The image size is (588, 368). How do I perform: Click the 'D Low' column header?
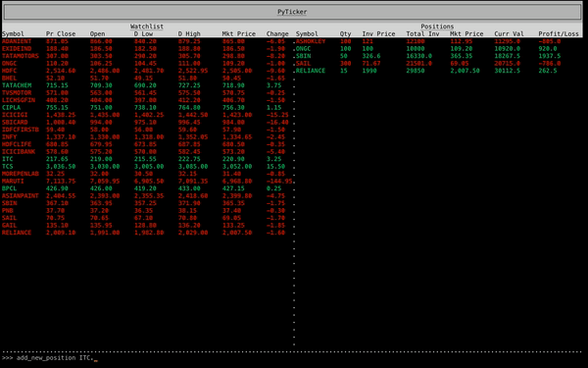(143, 33)
